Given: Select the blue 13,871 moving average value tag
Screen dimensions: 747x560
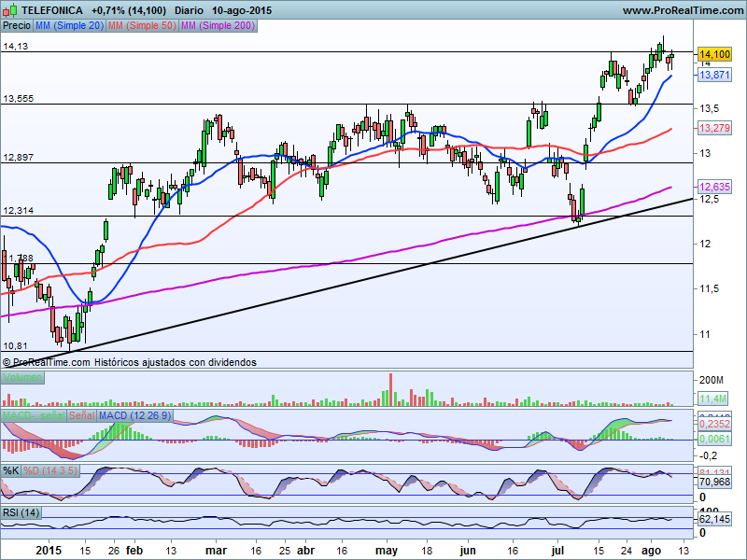Looking at the screenshot, I should (713, 75).
